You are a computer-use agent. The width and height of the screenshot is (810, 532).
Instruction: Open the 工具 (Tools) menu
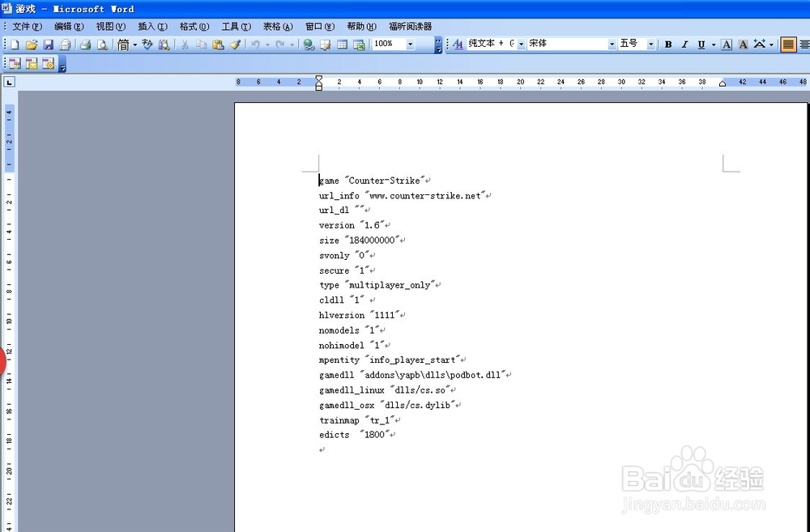pyautogui.click(x=236, y=27)
